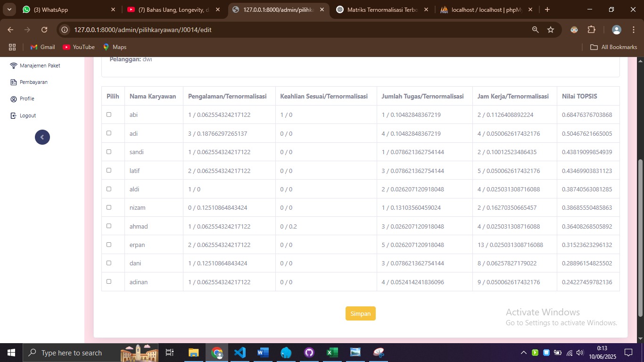Open the Chrome tab search dropdown

pyautogui.click(x=9, y=9)
